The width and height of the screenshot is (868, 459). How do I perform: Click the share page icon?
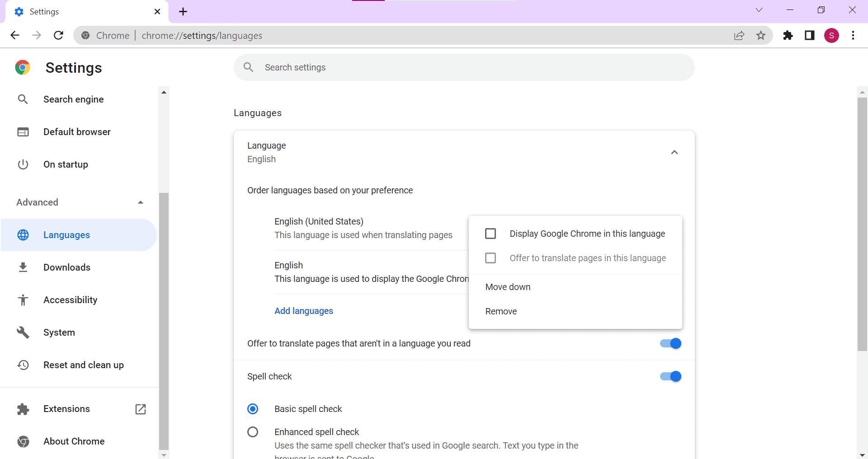pos(739,35)
